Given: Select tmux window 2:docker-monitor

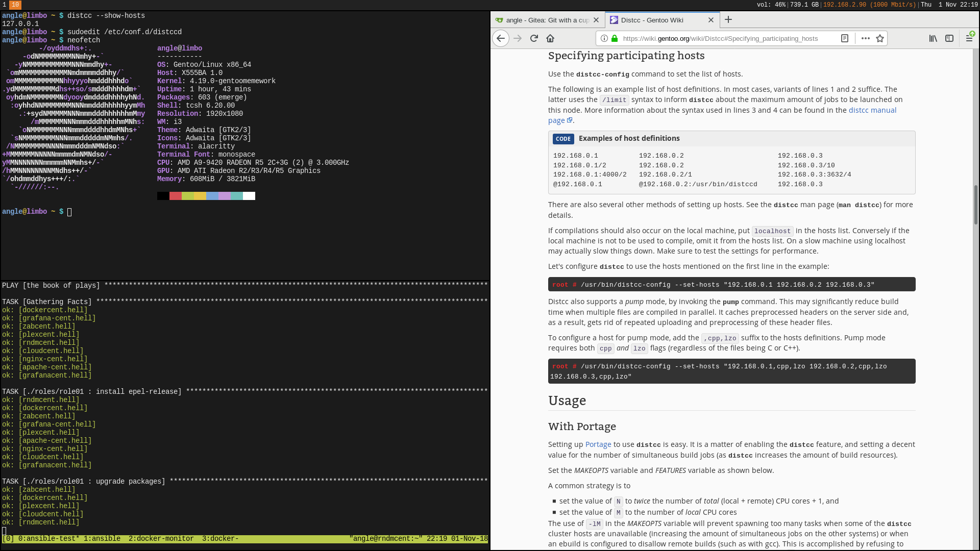Looking at the screenshot, I should pyautogui.click(x=161, y=539).
